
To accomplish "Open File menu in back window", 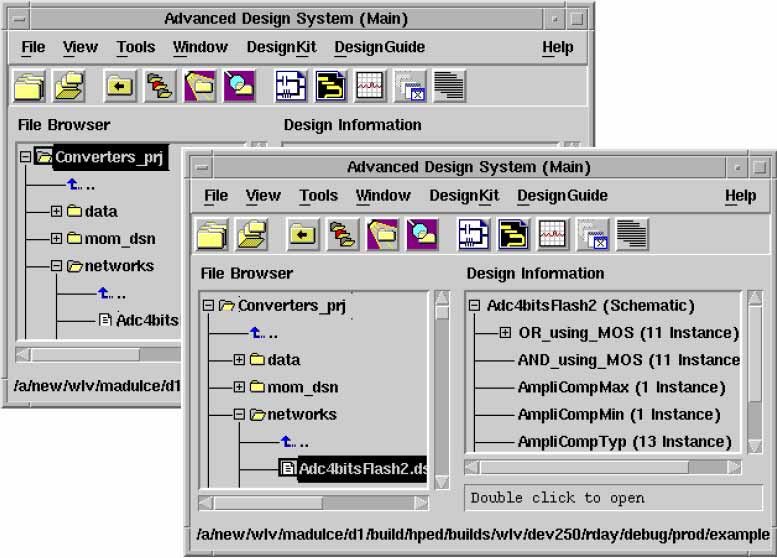I will [33, 47].
